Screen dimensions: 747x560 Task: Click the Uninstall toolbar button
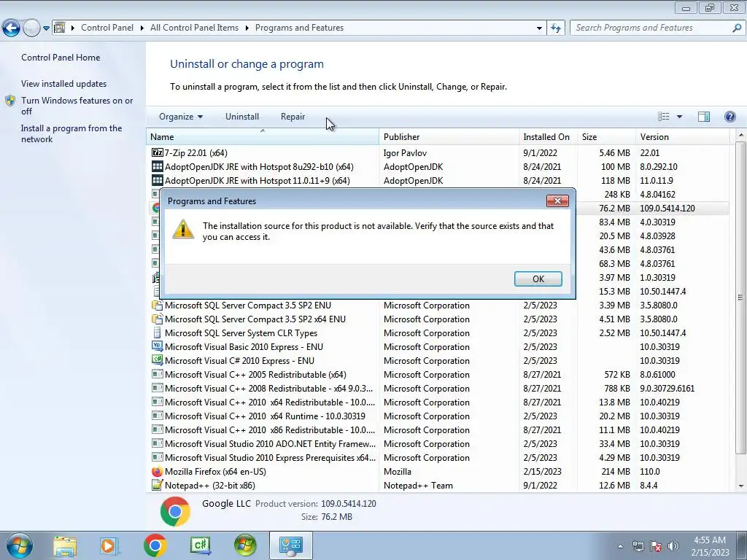click(242, 117)
